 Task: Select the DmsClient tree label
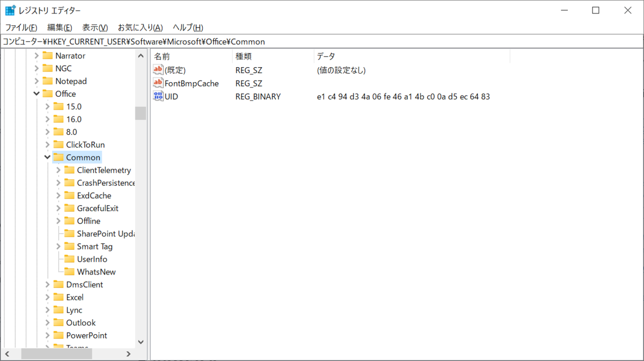(84, 284)
